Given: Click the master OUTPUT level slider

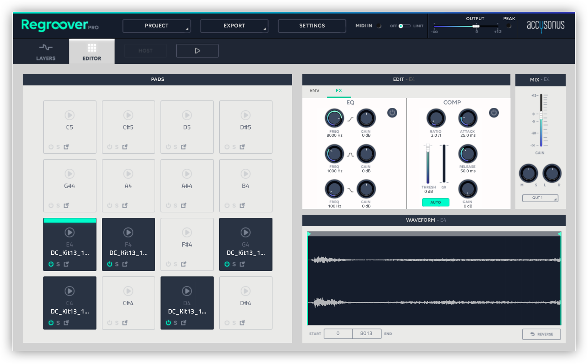Looking at the screenshot, I should (466, 26).
